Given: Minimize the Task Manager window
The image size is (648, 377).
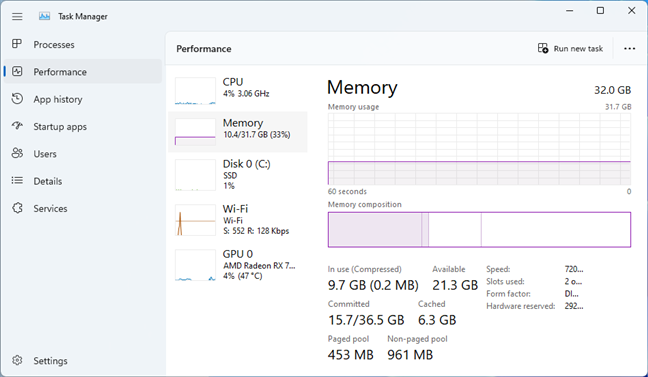Looking at the screenshot, I should pyautogui.click(x=569, y=11).
